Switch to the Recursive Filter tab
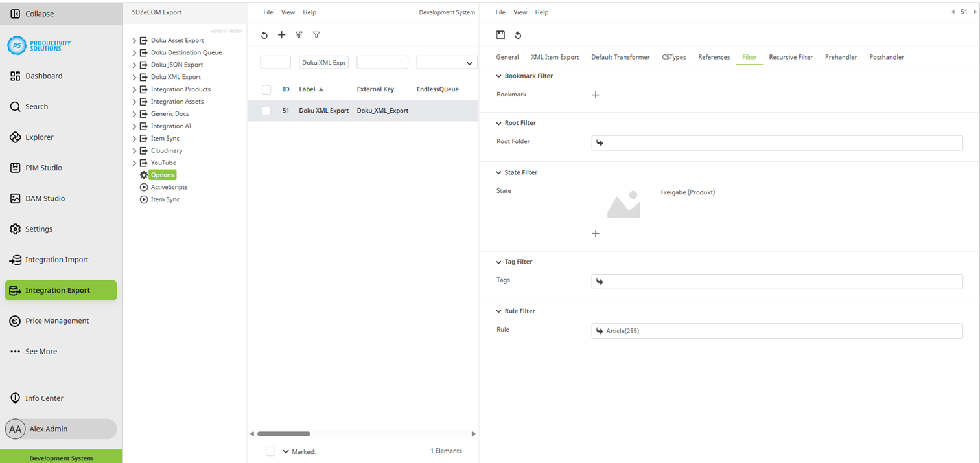The width and height of the screenshot is (980, 463). (791, 57)
